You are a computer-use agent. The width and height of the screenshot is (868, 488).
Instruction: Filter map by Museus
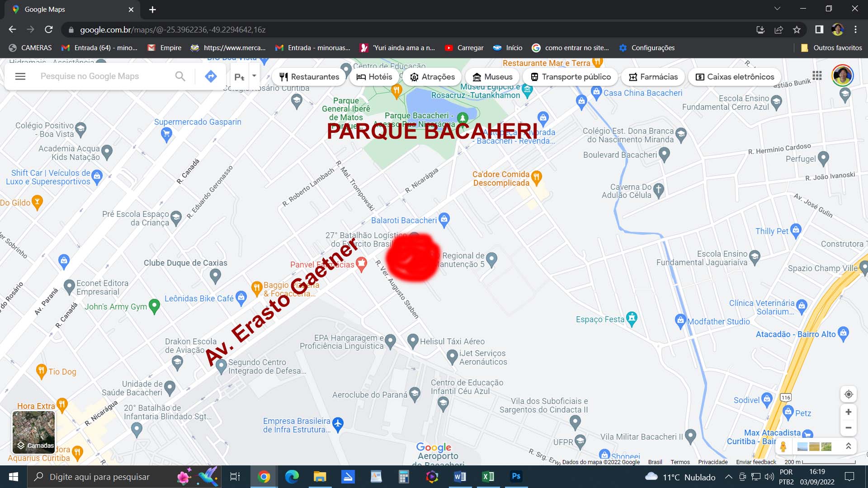[x=492, y=77]
